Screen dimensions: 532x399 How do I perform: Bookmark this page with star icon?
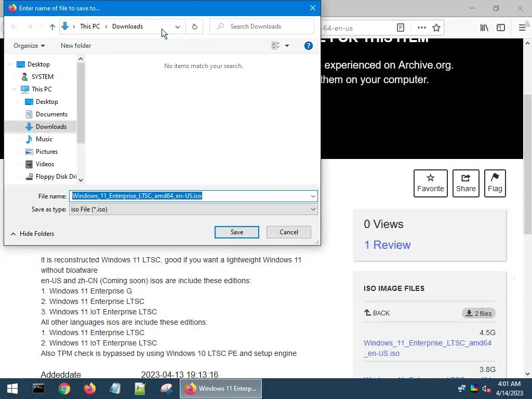point(436,28)
